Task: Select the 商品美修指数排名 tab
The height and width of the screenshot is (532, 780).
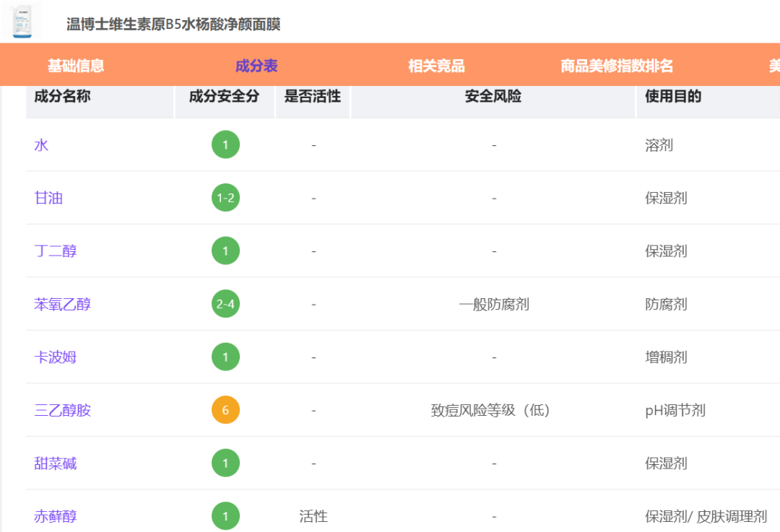Action: point(617,66)
